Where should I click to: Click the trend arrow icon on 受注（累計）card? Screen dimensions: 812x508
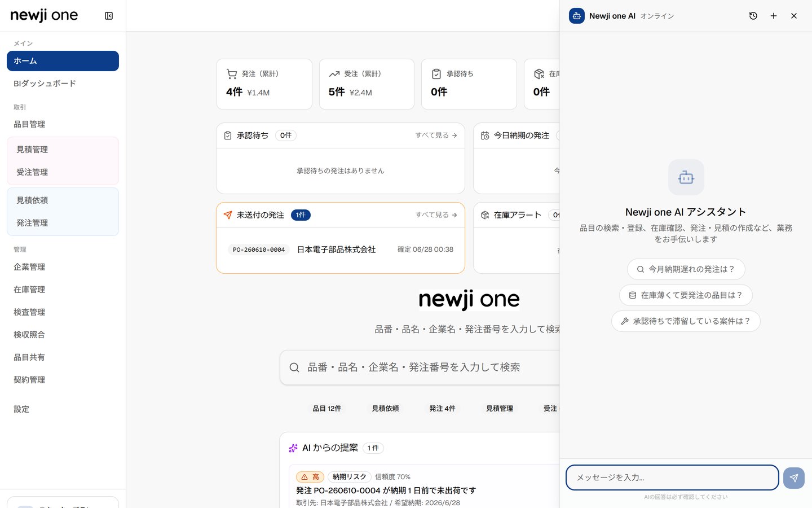pyautogui.click(x=334, y=74)
